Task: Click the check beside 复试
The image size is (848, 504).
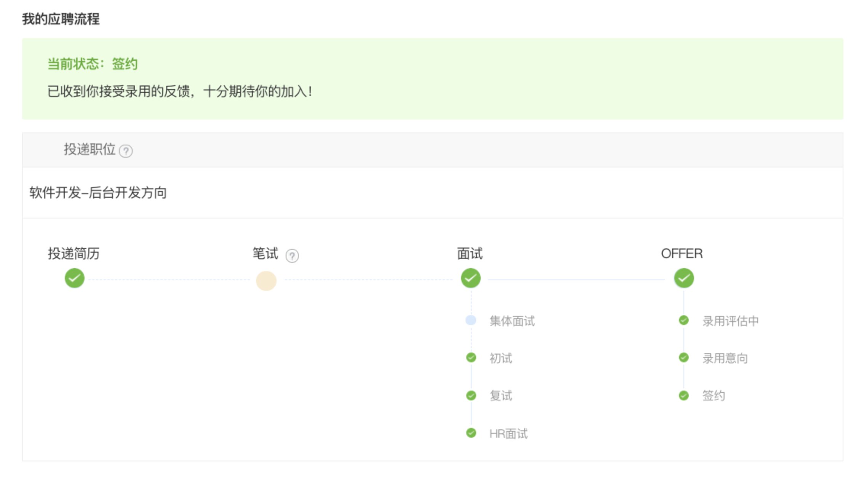Action: 471,396
